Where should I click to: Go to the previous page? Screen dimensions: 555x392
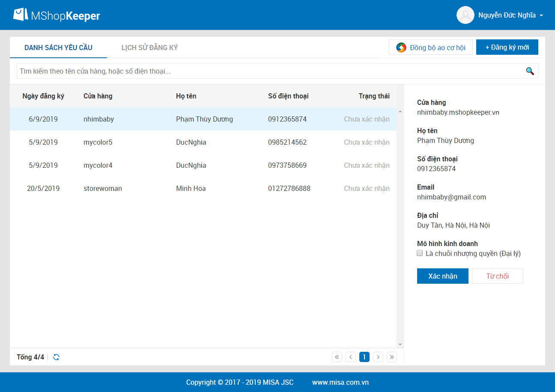[351, 357]
